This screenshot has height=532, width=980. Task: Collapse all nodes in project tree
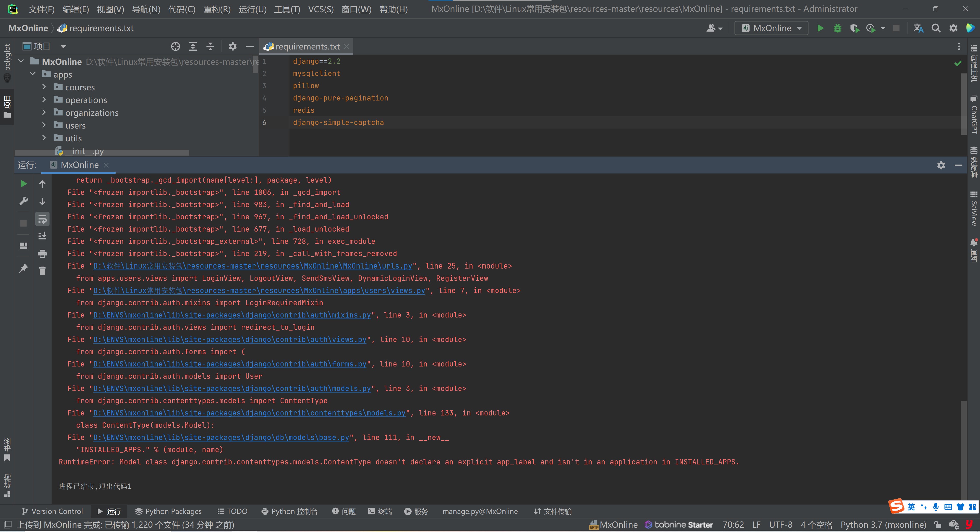coord(210,46)
